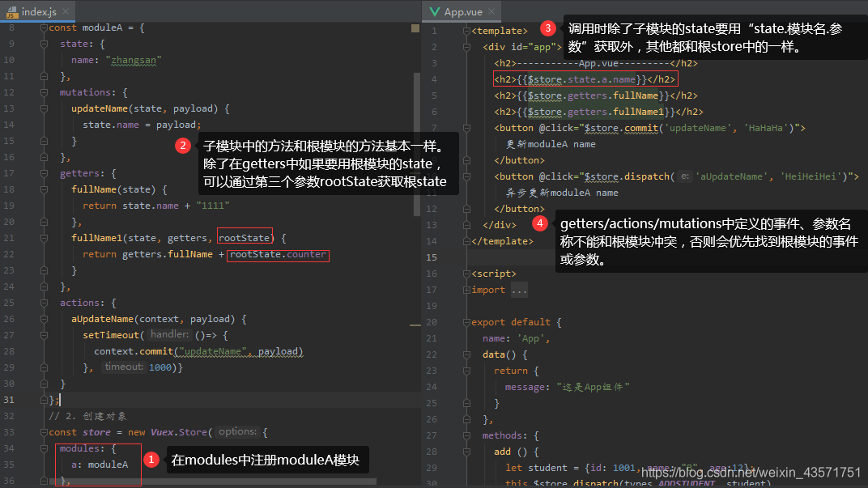The width and height of the screenshot is (868, 488).
Task: Click the yellow inspection marker in index.js
Action: point(415,28)
